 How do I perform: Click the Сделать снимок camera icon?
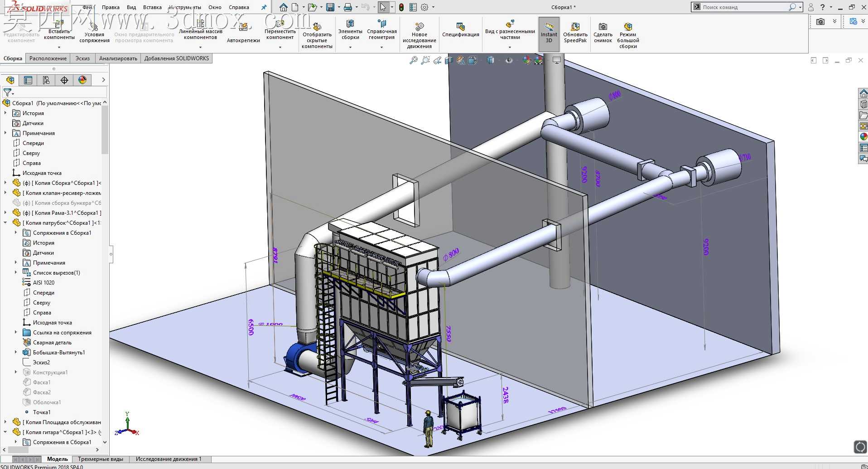[603, 27]
